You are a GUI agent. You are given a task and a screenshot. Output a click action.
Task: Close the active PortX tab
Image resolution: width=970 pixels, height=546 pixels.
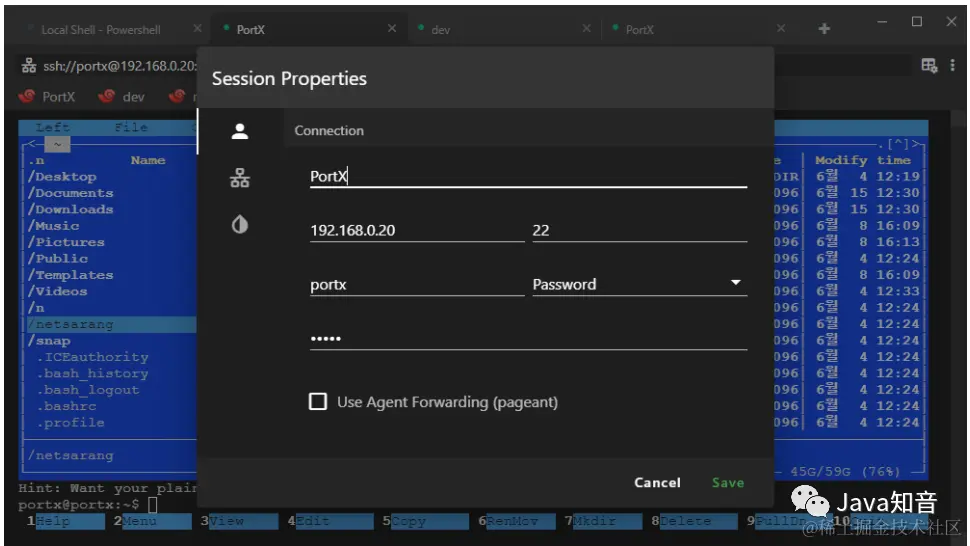click(392, 28)
